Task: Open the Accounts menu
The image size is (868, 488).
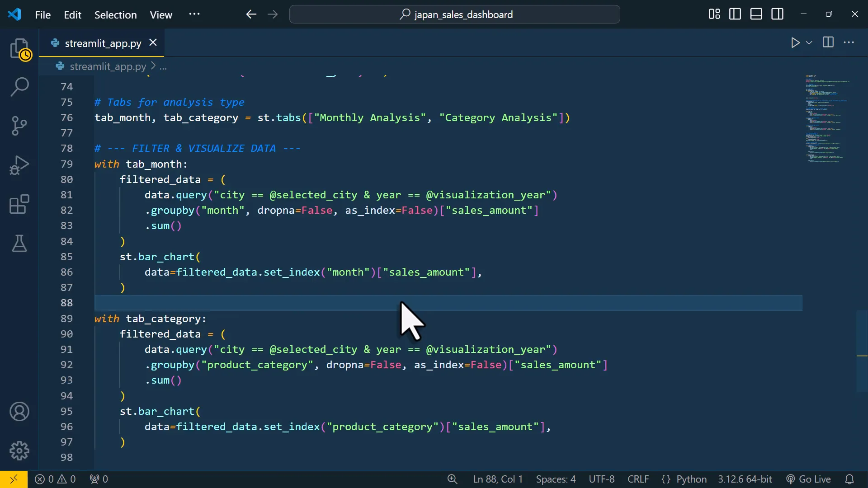Action: coord(19,412)
